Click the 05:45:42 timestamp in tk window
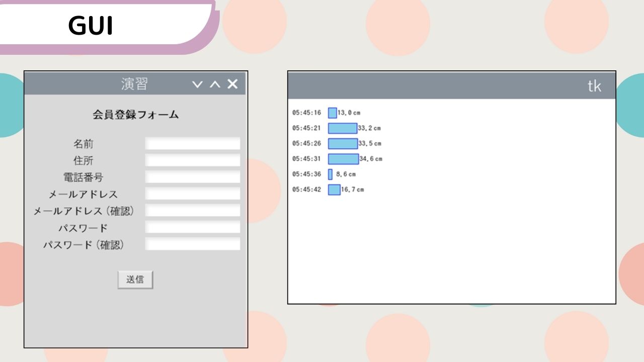 click(306, 190)
